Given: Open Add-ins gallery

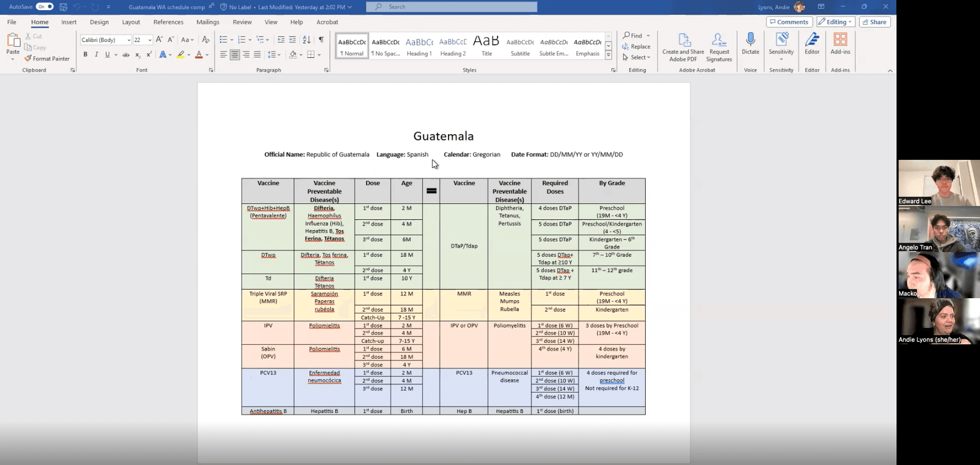Looking at the screenshot, I should (840, 43).
